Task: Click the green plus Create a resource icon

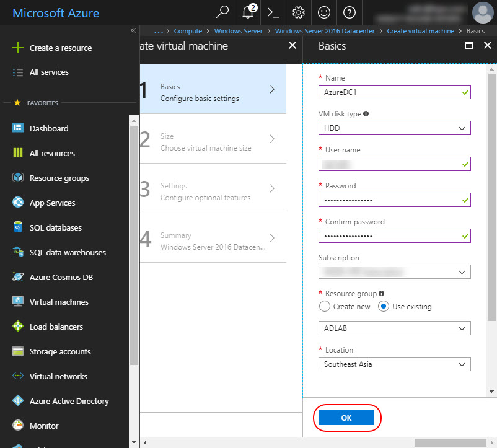Action: (x=18, y=48)
